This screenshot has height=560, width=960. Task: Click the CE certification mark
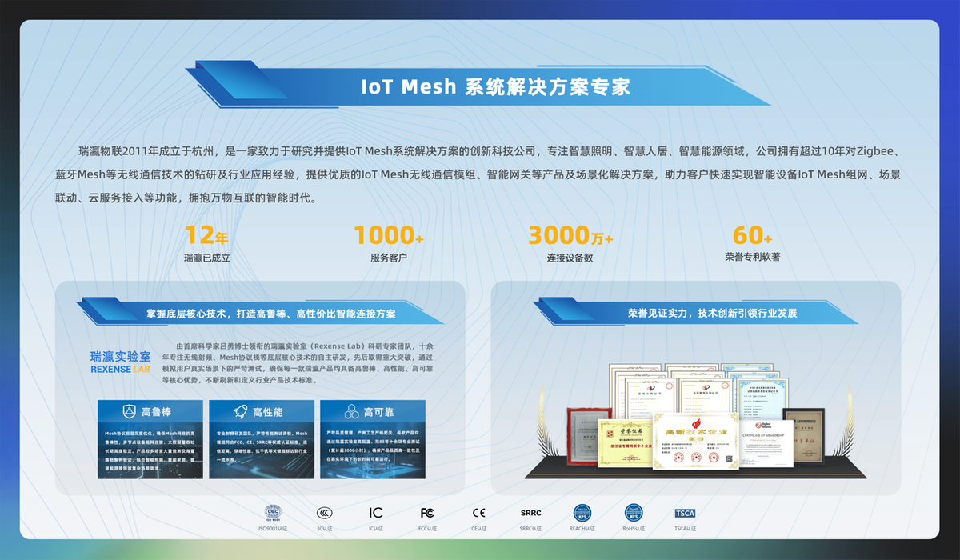click(x=478, y=513)
